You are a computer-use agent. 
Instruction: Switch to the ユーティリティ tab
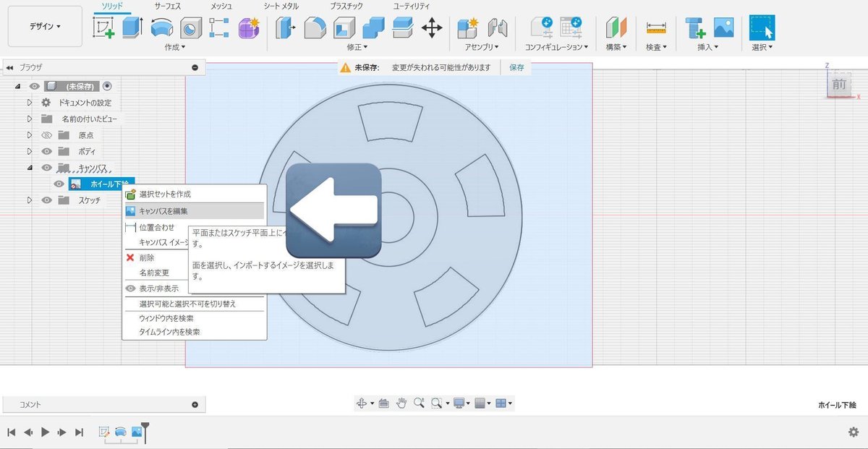412,6
